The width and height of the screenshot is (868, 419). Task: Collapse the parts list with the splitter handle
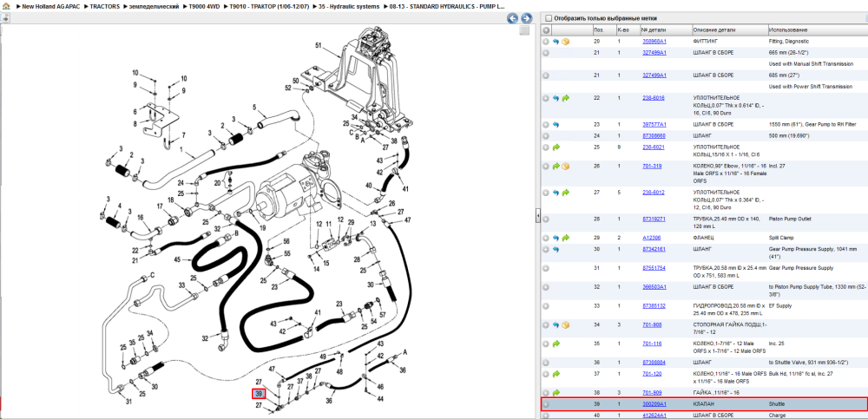tap(537, 217)
